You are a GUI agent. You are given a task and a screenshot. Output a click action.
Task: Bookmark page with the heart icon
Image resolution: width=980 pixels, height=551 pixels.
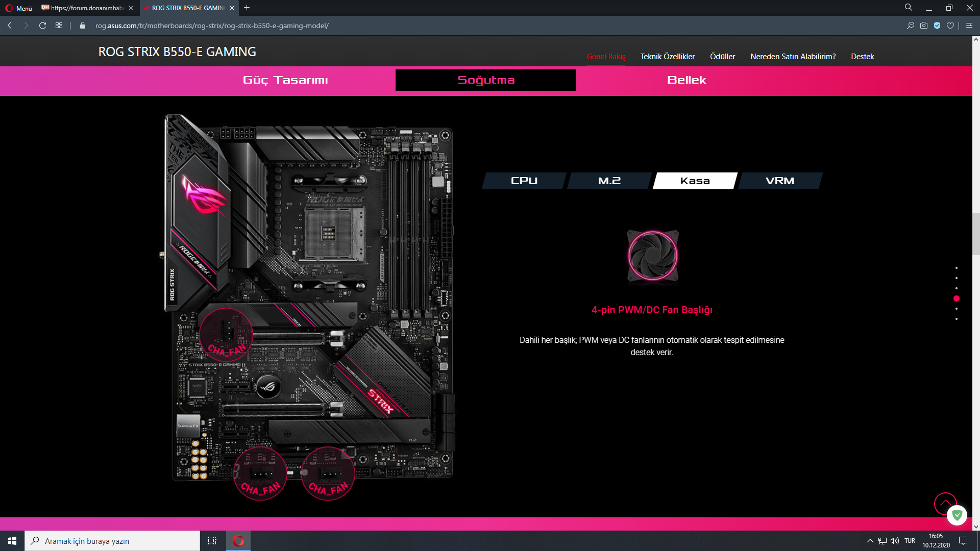coord(950,26)
